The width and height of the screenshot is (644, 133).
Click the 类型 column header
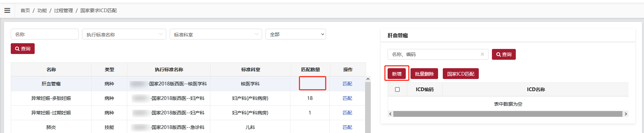click(109, 70)
